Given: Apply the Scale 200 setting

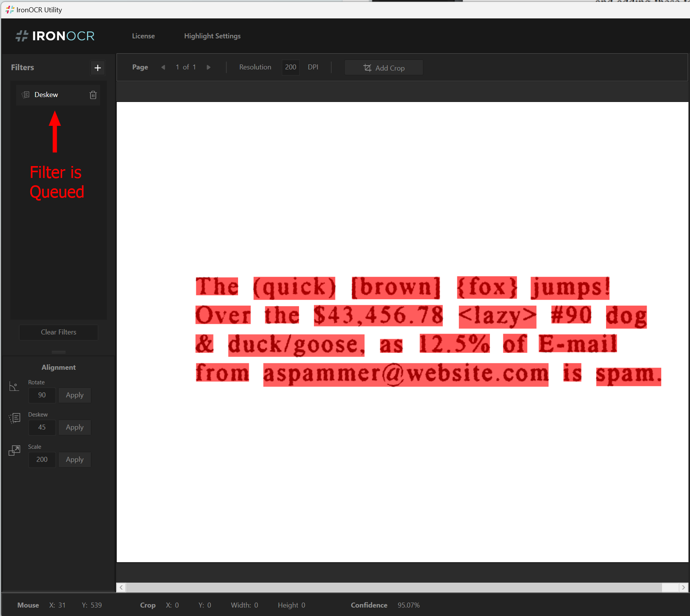Looking at the screenshot, I should click(x=75, y=460).
